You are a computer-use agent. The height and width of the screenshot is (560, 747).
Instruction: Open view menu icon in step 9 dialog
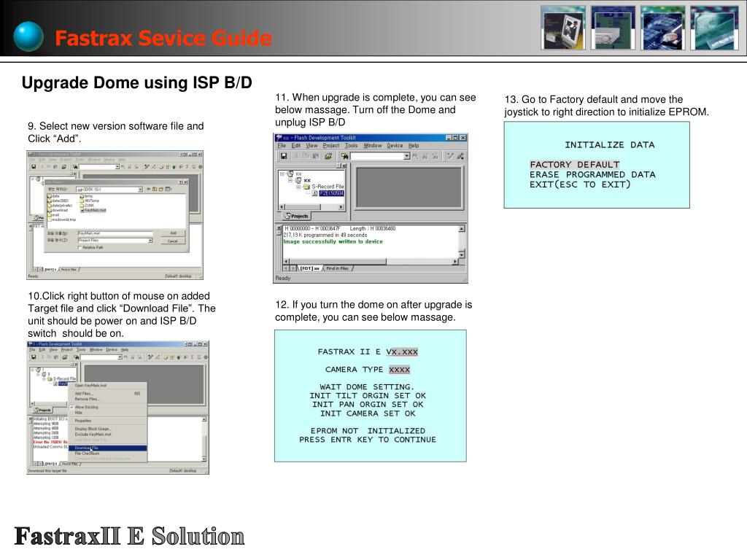tap(169, 189)
